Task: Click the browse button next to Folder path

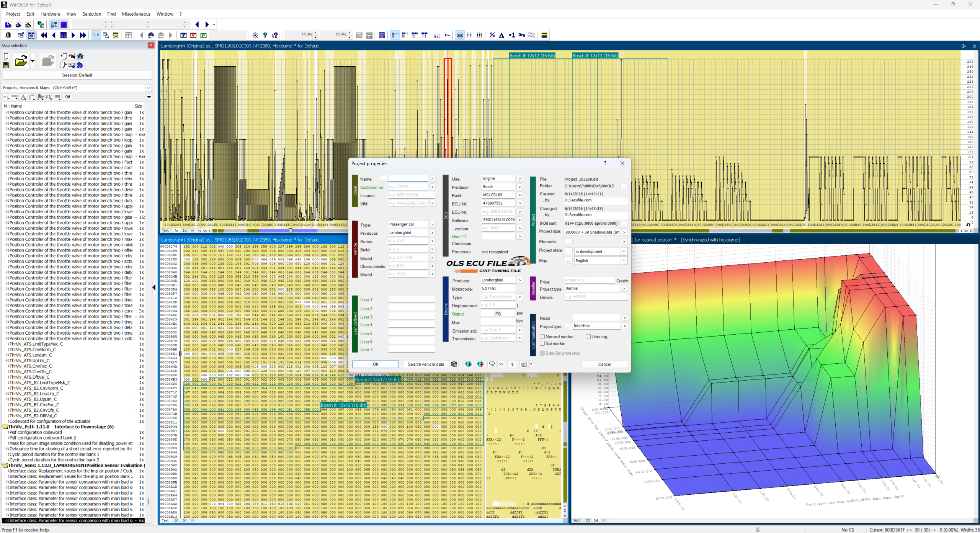Action: point(624,187)
